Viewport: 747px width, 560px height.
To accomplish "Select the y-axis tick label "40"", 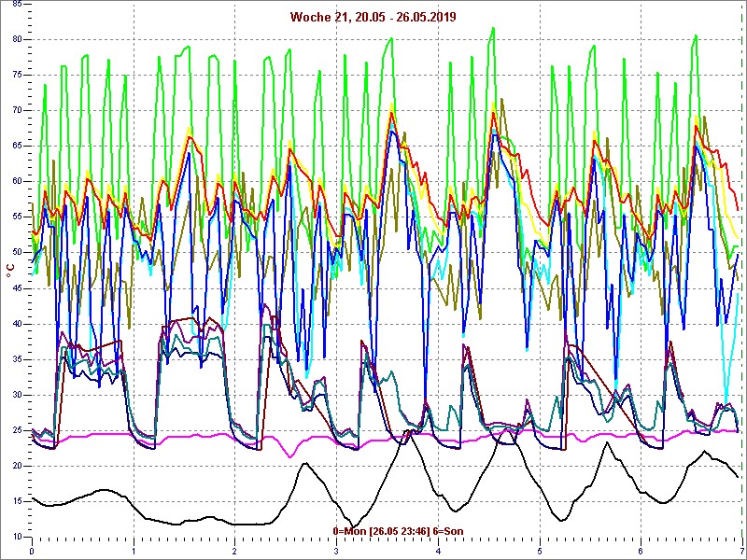I will tap(17, 324).
